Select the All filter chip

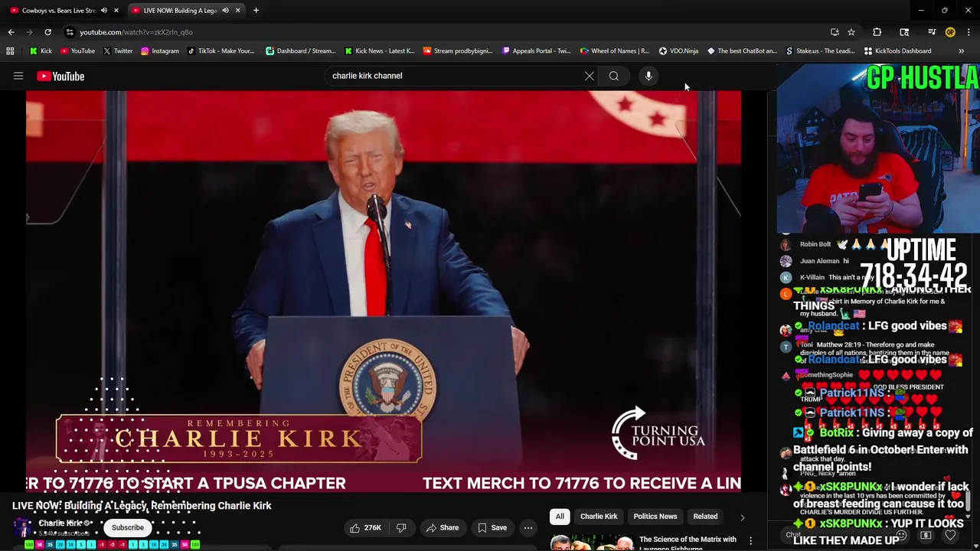click(560, 517)
